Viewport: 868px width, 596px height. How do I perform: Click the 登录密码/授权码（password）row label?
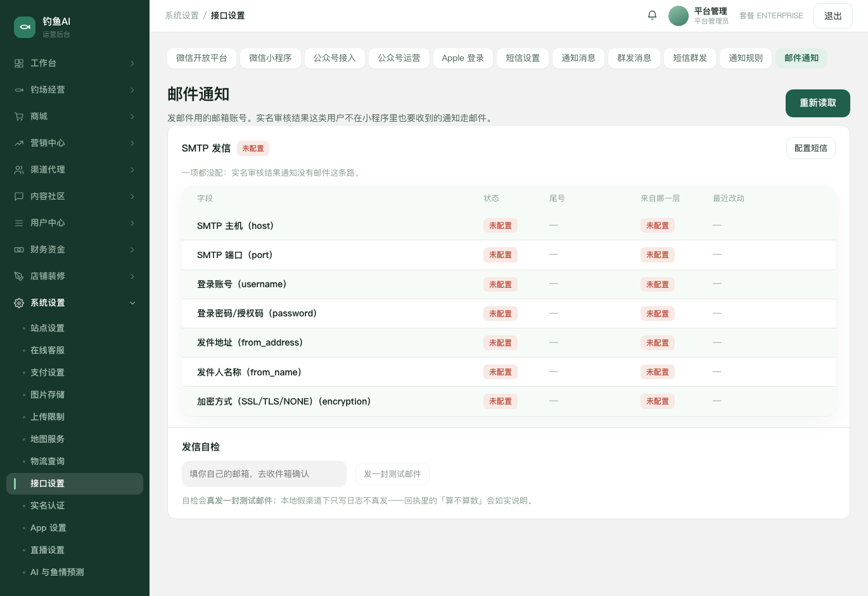[x=257, y=313]
